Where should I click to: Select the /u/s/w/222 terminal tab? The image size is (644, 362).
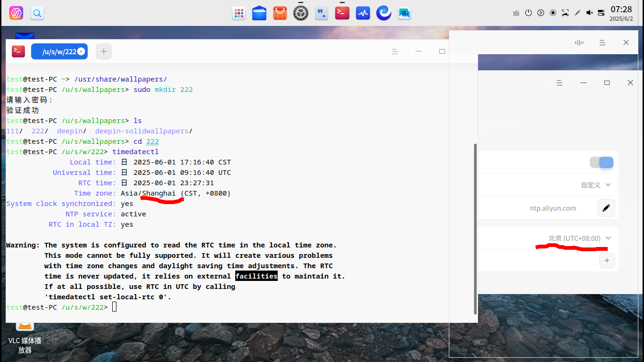click(x=59, y=51)
